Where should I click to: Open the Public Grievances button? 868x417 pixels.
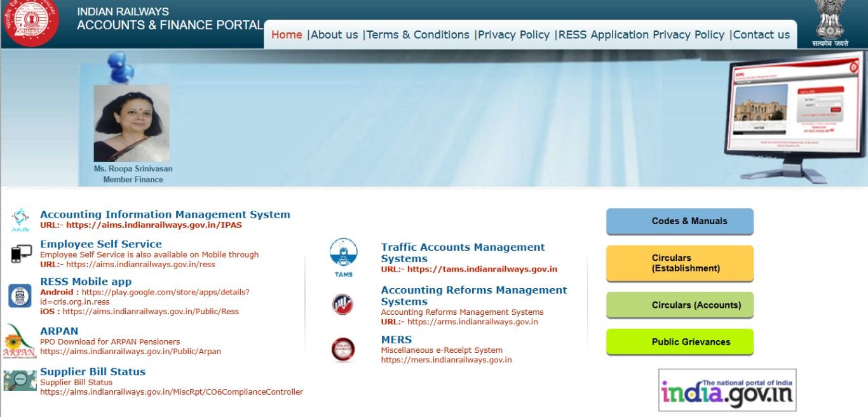[679, 342]
